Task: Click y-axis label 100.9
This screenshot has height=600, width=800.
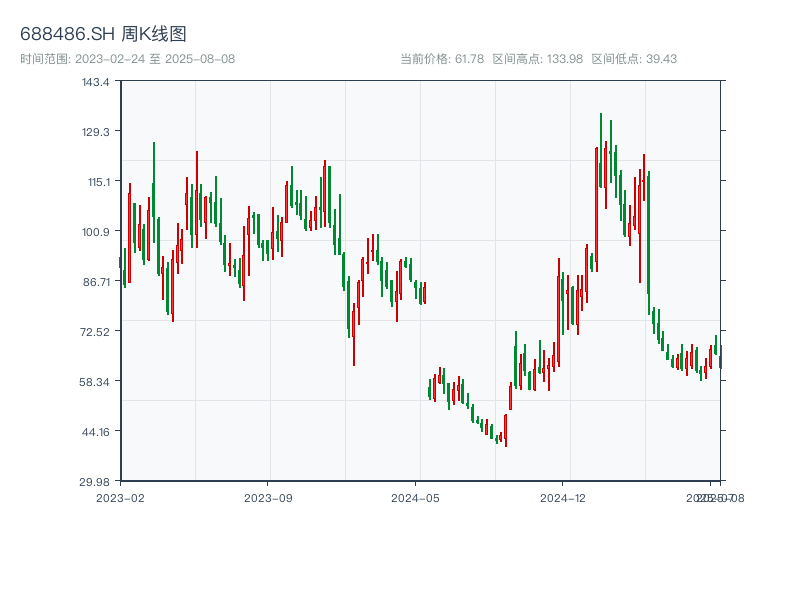Action: click(95, 232)
